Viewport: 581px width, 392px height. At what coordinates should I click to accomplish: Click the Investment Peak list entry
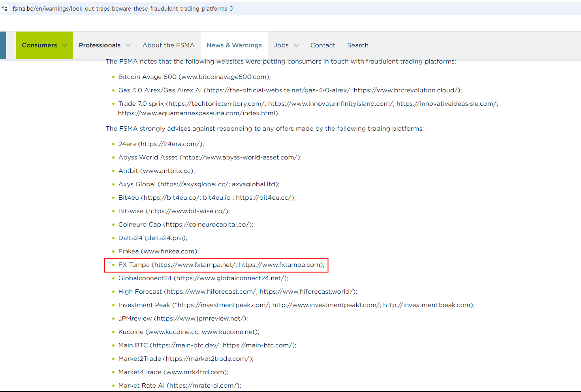coord(296,305)
